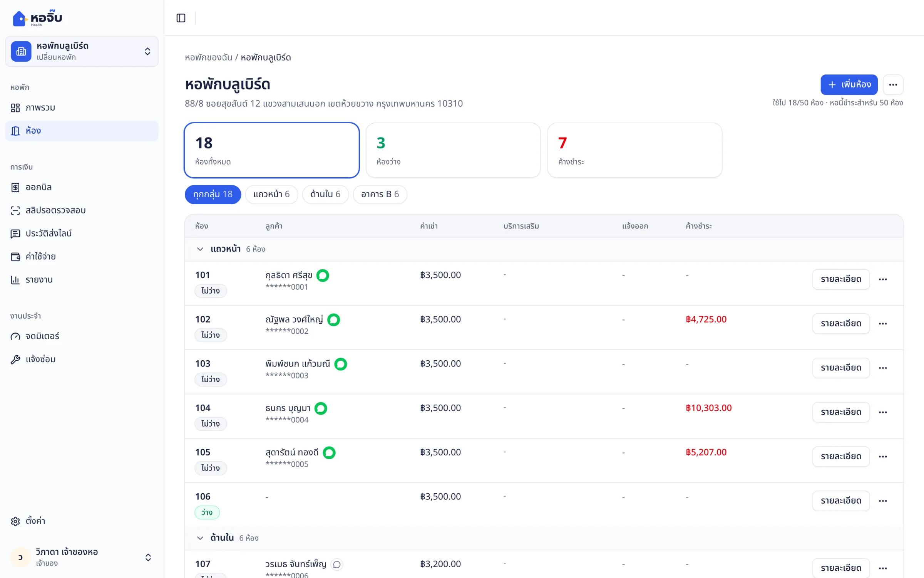Switch to ทุกกลุ่ม 18 filter
This screenshot has height=578, width=924.
pyautogui.click(x=213, y=194)
